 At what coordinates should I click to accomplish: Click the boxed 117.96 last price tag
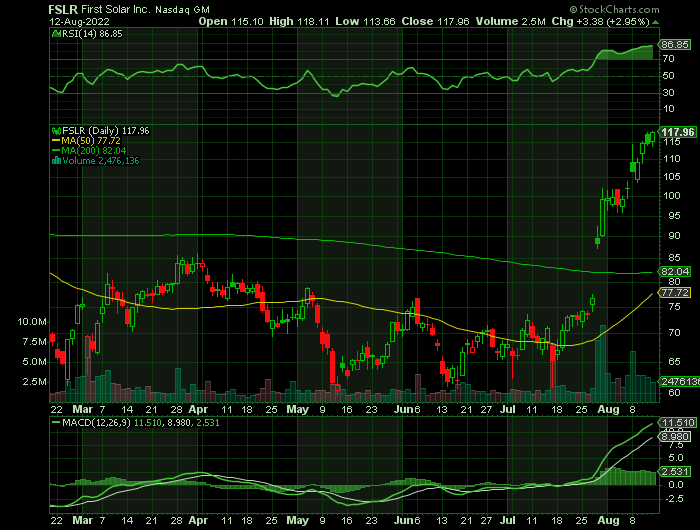(x=678, y=132)
